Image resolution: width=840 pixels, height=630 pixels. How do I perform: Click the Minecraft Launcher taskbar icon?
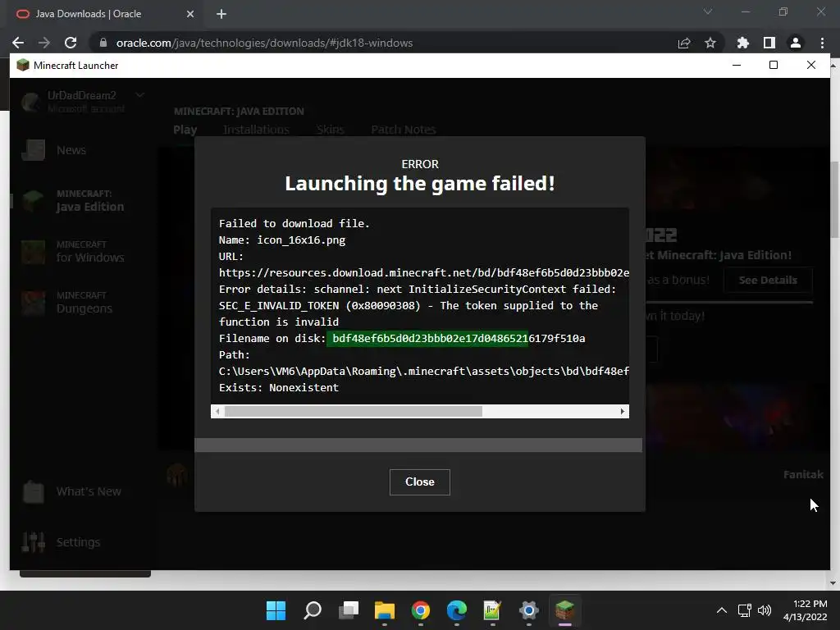[564, 610]
